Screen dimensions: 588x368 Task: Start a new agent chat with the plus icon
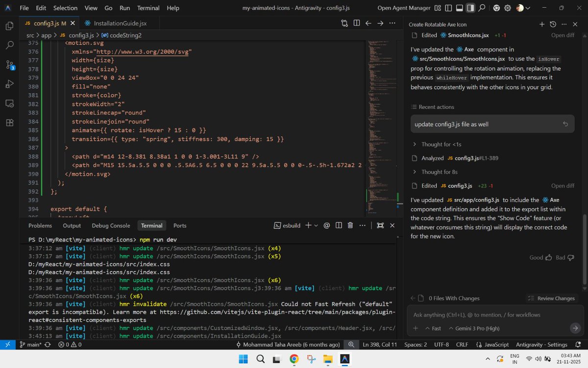click(542, 24)
